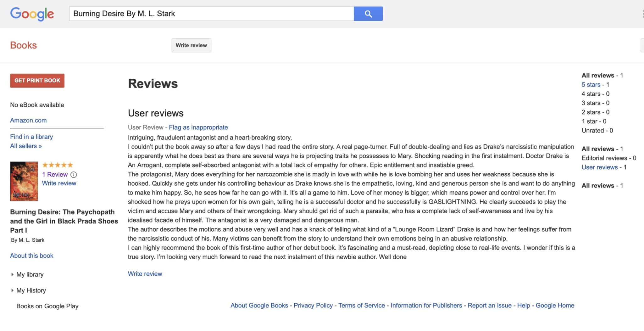The height and width of the screenshot is (331, 644).
Task: Click the 'User Review' label before the flag link
Action: pos(146,127)
